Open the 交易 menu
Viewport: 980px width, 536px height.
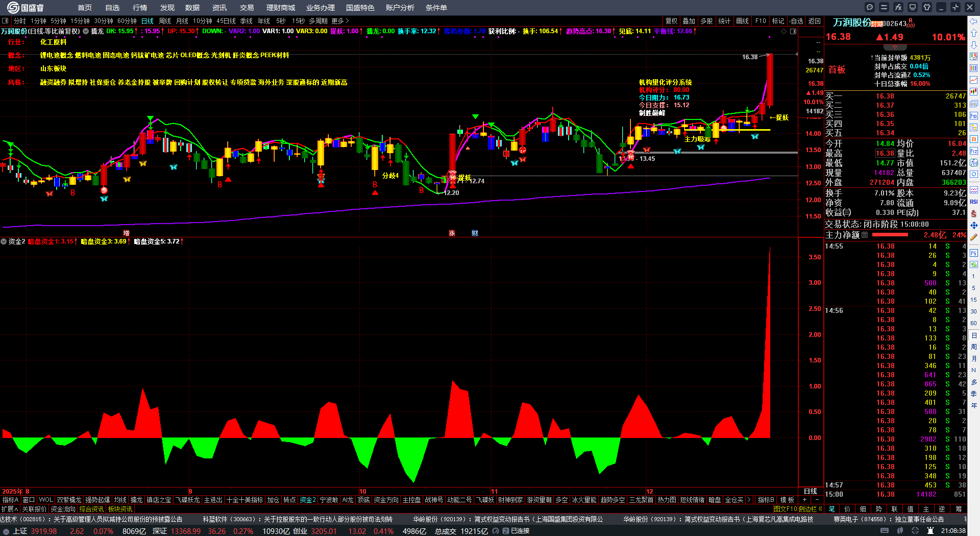coord(247,8)
